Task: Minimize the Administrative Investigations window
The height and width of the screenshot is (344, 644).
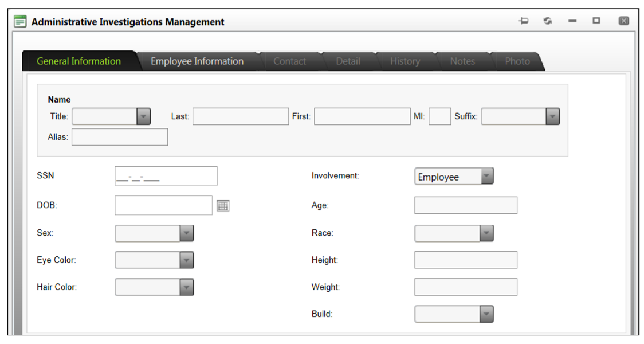Action: click(572, 21)
